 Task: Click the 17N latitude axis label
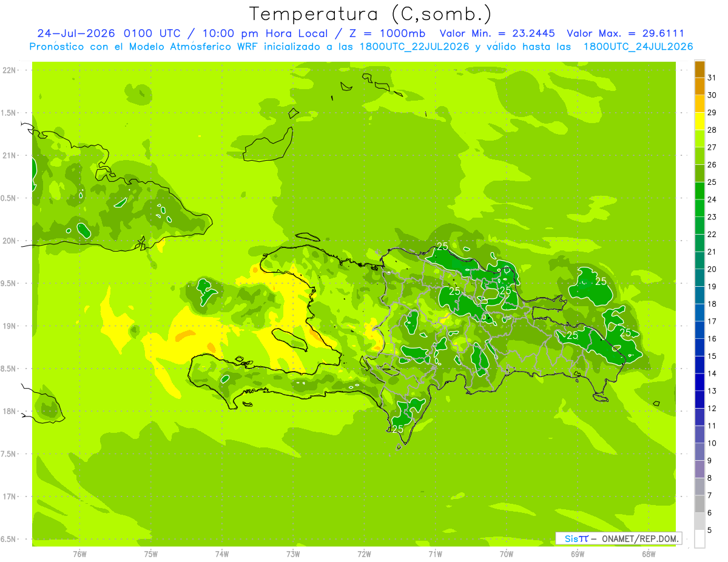(10, 497)
